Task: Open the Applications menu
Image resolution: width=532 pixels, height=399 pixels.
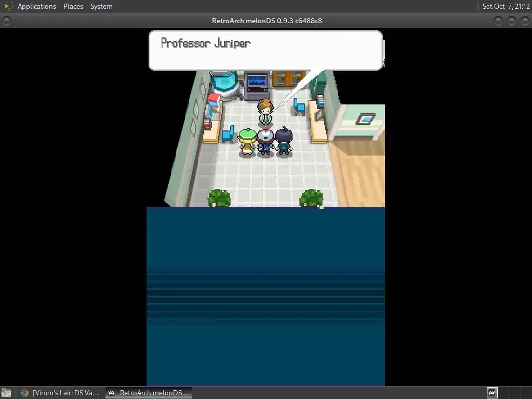Action: (37, 6)
